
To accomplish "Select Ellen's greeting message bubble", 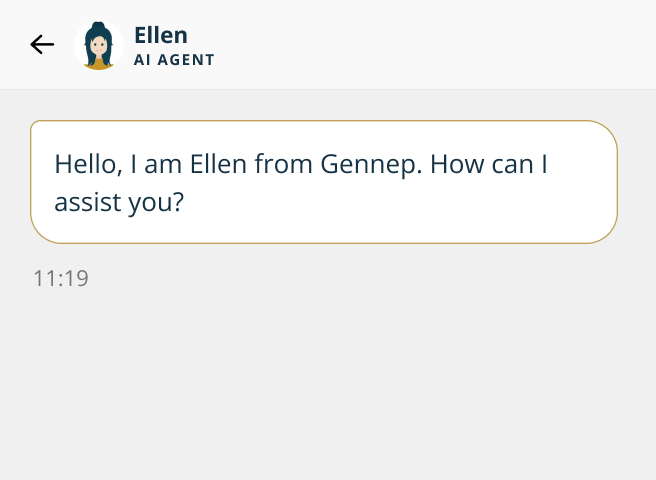I will coord(323,182).
